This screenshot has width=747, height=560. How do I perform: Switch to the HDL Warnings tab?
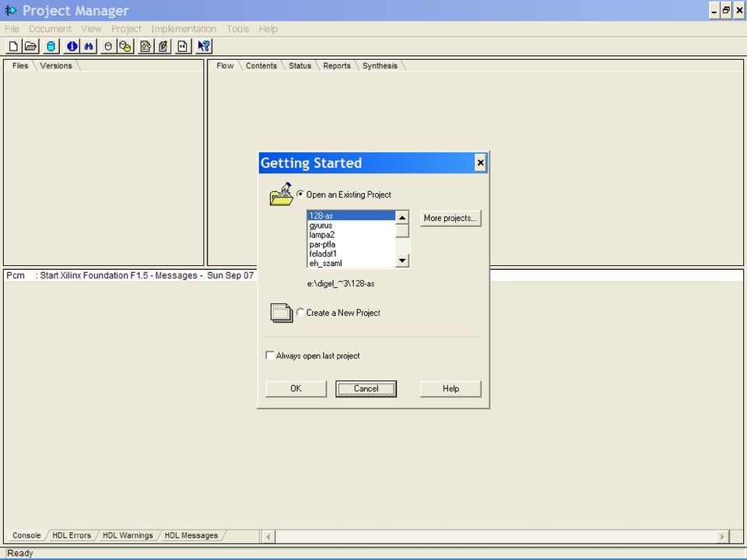pos(128,535)
